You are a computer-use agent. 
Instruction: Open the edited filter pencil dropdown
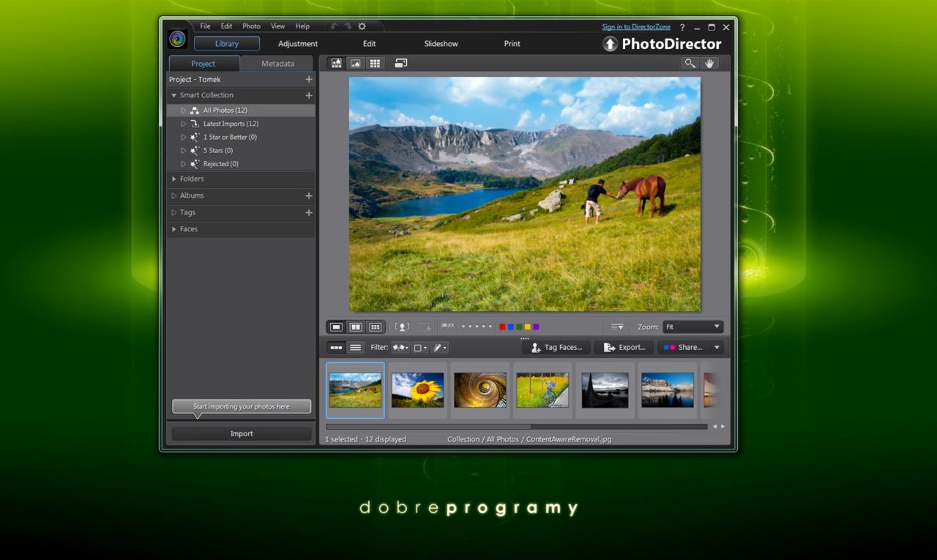(439, 348)
